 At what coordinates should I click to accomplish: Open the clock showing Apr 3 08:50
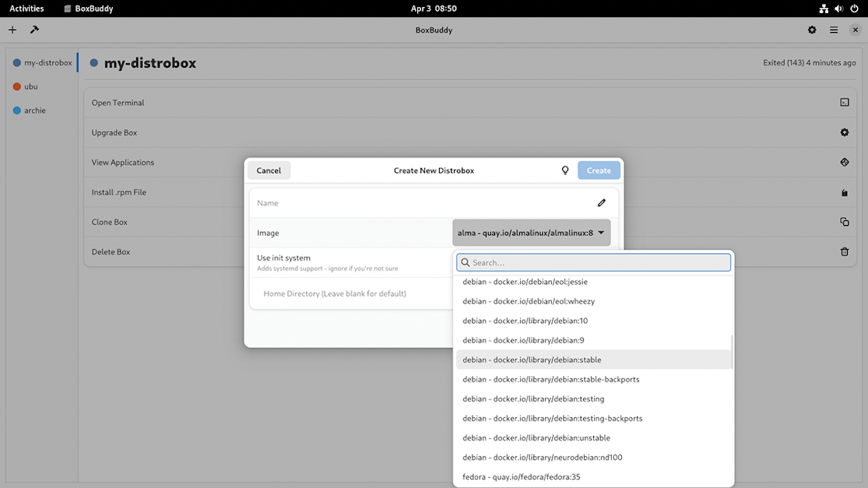click(434, 9)
